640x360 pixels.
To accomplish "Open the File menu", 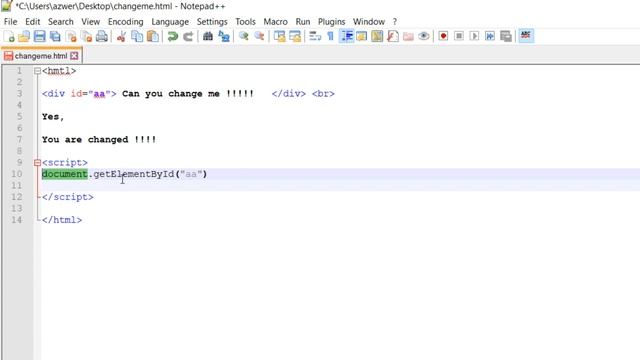I will click(x=11, y=22).
